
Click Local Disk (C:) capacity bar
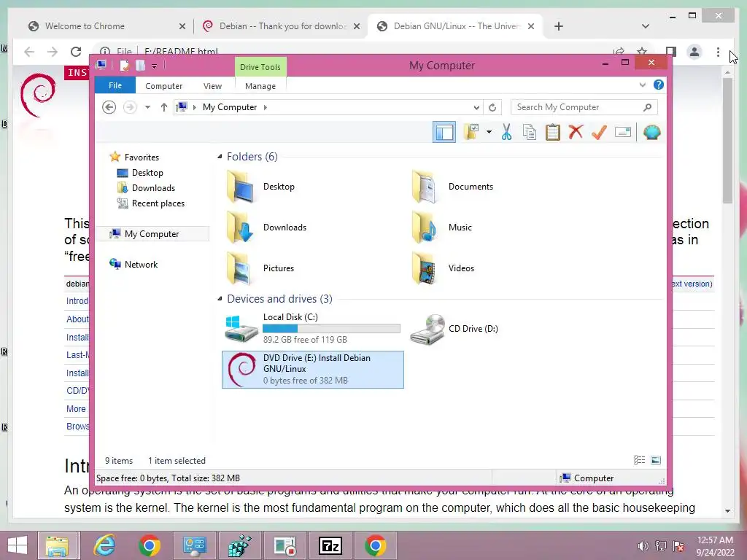coord(331,329)
